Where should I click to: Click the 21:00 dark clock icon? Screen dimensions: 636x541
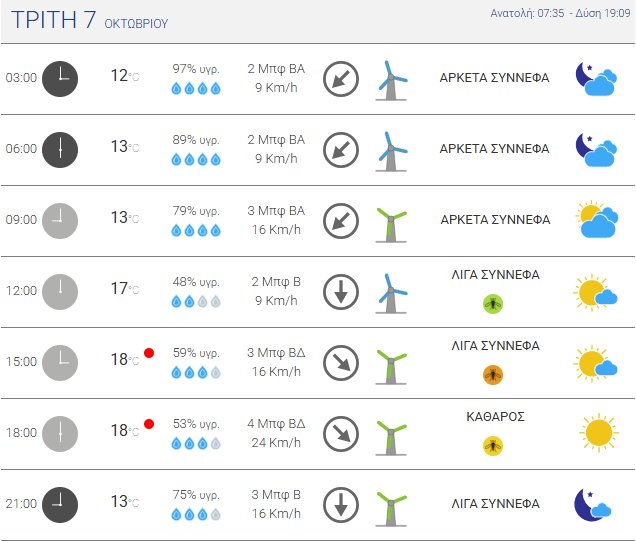pyautogui.click(x=60, y=504)
